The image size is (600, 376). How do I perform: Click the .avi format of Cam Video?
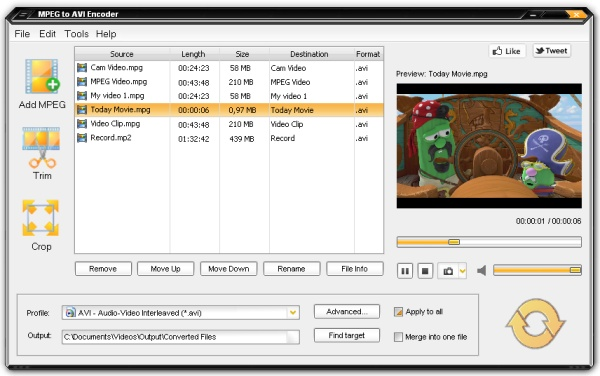coord(362,68)
